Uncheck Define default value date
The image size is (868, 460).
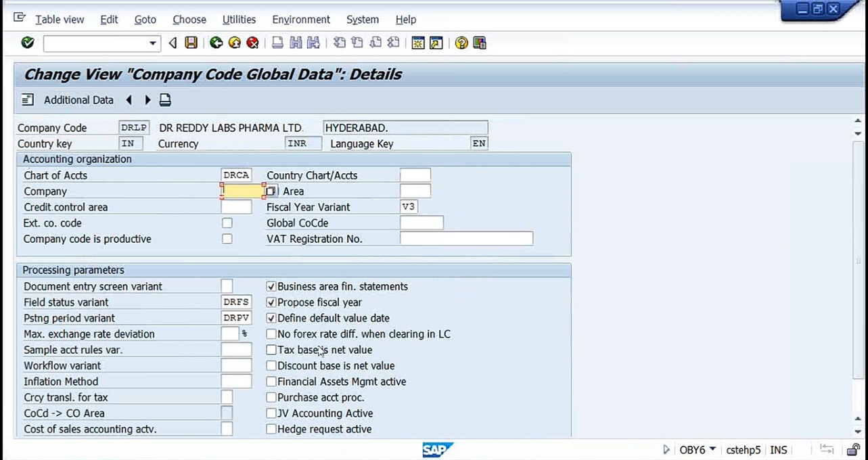pos(271,318)
